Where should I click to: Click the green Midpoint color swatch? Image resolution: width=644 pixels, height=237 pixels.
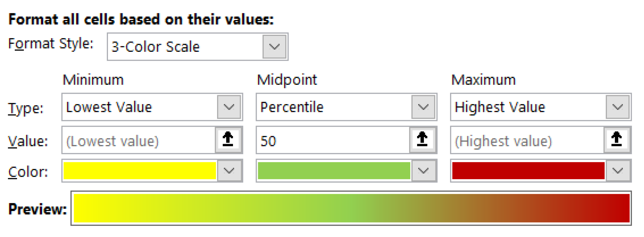[334, 171]
